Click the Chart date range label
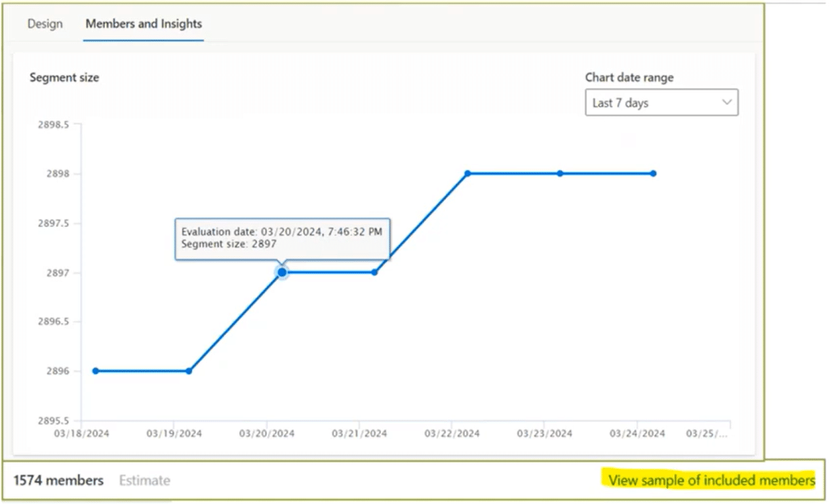The height and width of the screenshot is (504, 830). (x=629, y=77)
